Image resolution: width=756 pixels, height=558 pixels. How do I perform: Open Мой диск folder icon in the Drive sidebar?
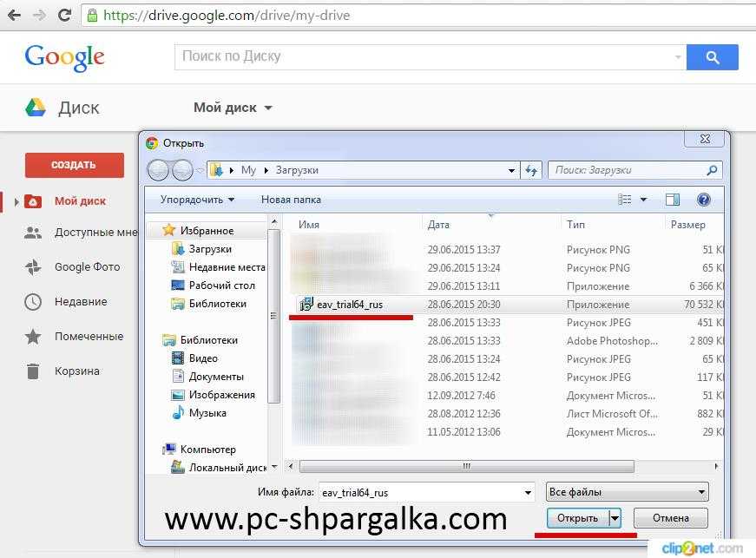(33, 201)
